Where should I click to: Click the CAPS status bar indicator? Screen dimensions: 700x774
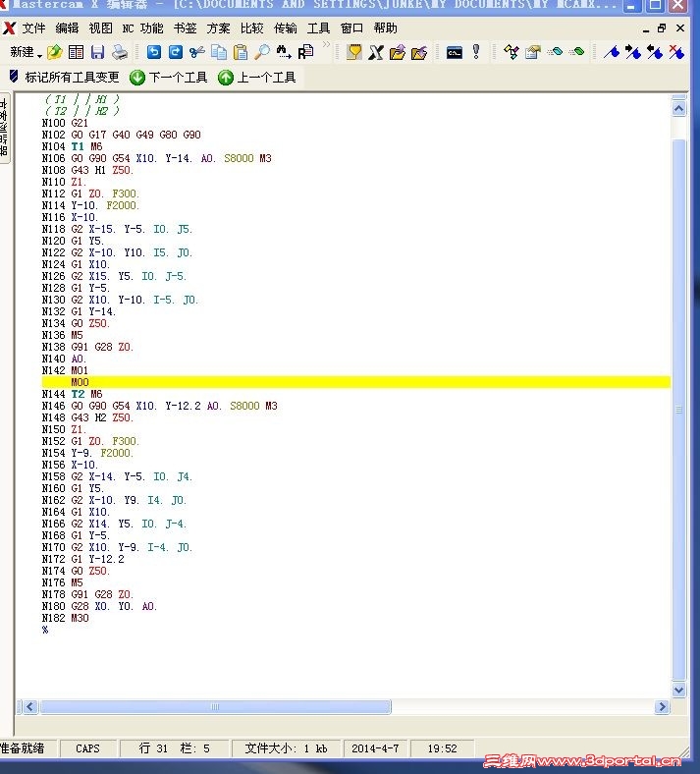point(87,748)
